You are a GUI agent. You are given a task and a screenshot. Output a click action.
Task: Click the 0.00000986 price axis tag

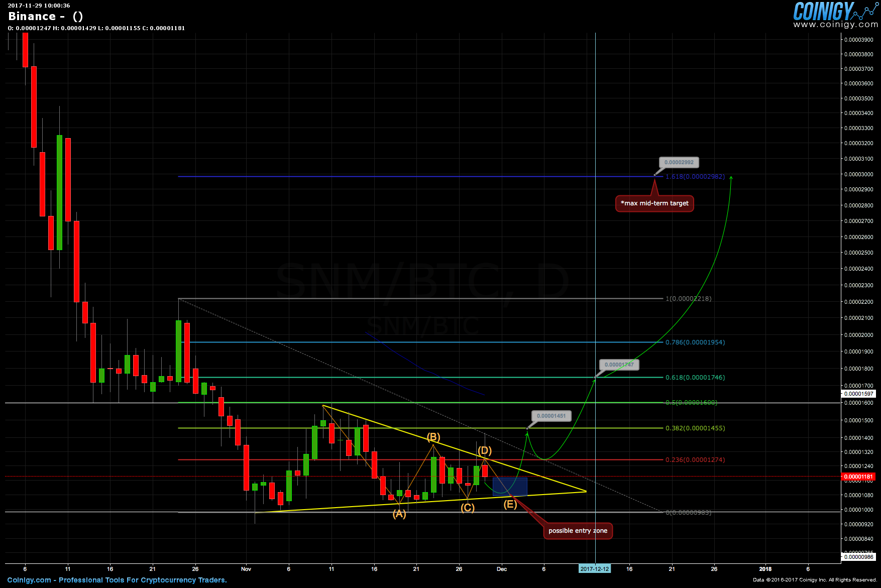click(x=858, y=557)
